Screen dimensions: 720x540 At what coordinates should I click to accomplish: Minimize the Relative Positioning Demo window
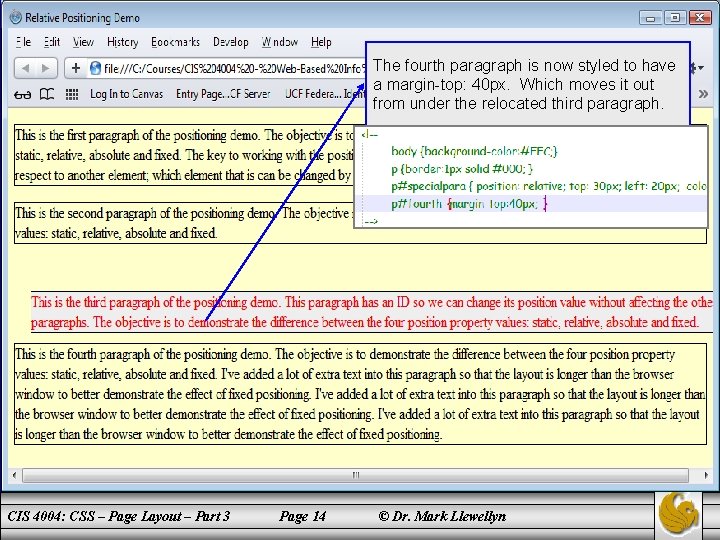click(x=651, y=18)
